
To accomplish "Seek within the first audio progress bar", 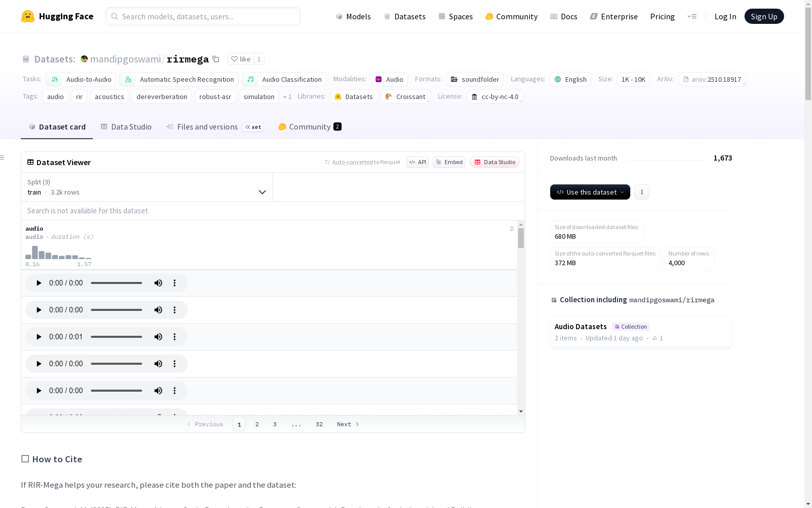I will click(116, 283).
